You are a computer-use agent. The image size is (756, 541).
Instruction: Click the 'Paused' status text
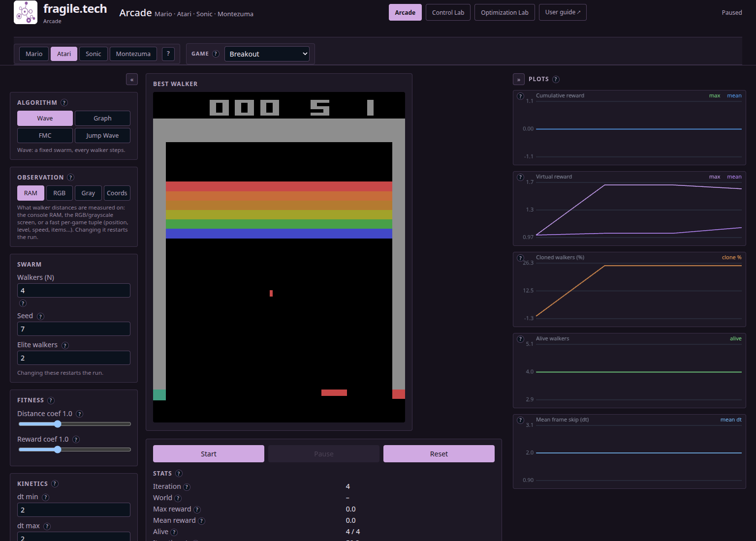[732, 12]
